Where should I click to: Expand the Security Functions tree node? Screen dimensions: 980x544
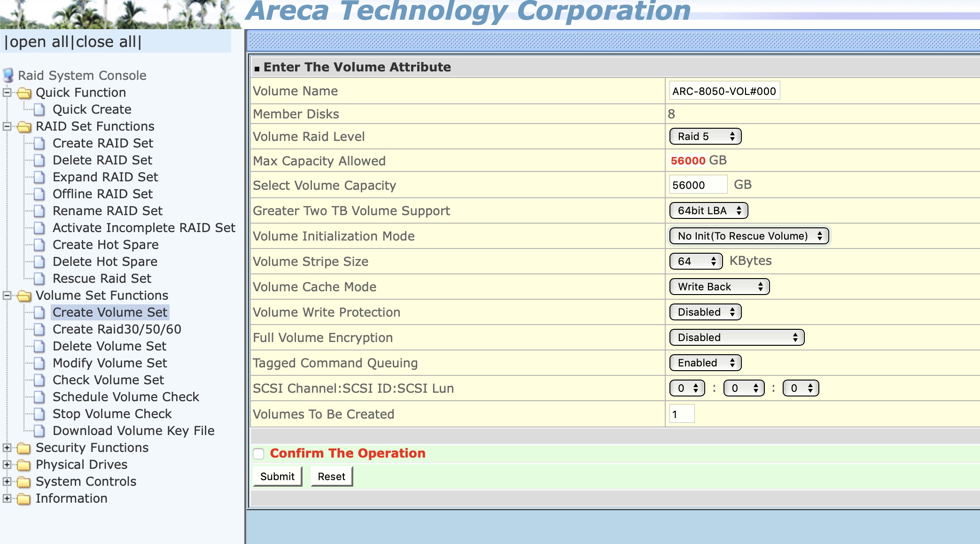(x=7, y=448)
